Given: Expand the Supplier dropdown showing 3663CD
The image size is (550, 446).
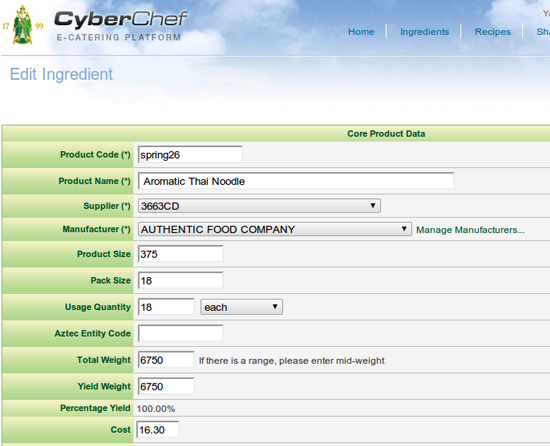Looking at the screenshot, I should coord(259,206).
